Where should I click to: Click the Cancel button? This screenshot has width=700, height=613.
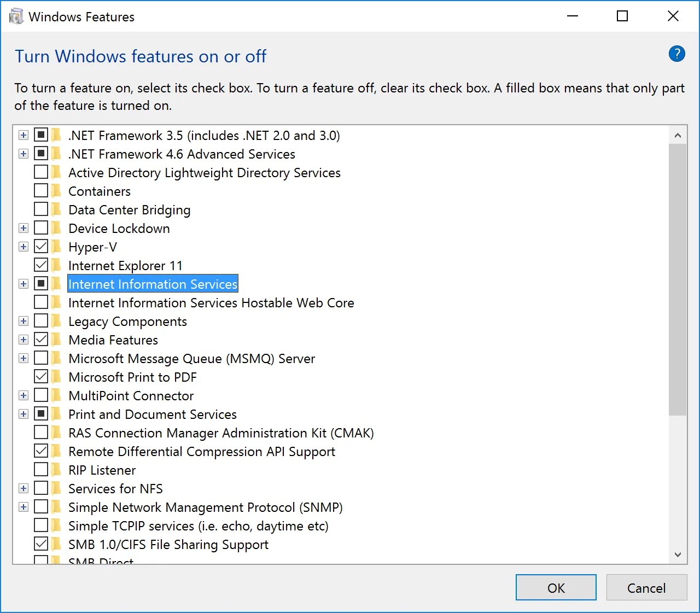pos(646,587)
